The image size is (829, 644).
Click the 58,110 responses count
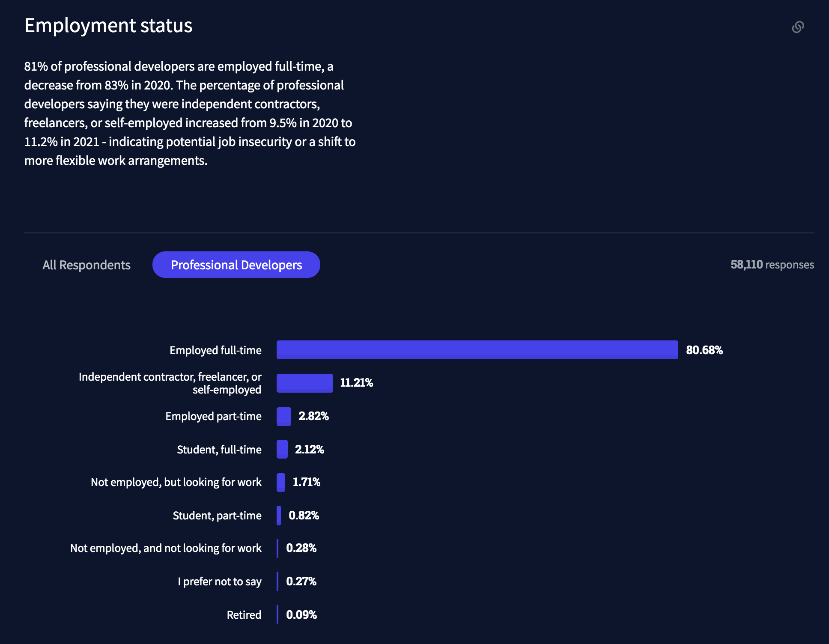tap(772, 265)
